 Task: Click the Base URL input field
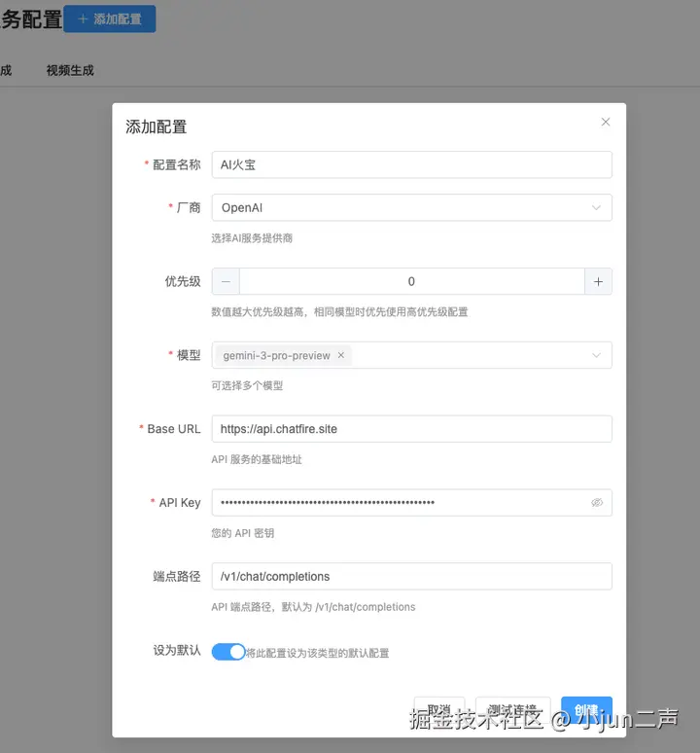[411, 429]
